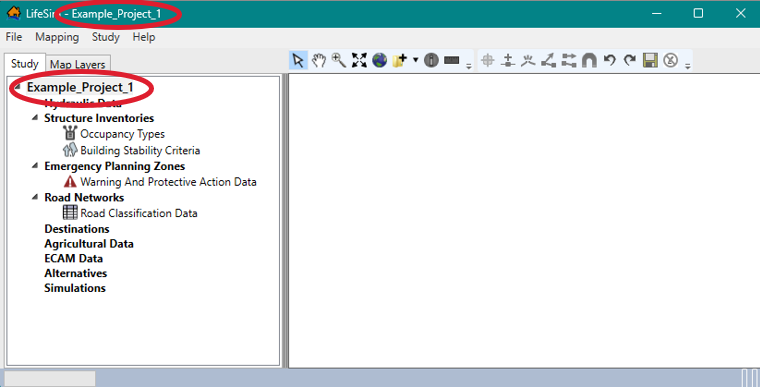The width and height of the screenshot is (760, 387).
Task: Select the Road Networks tree item
Action: tap(84, 197)
